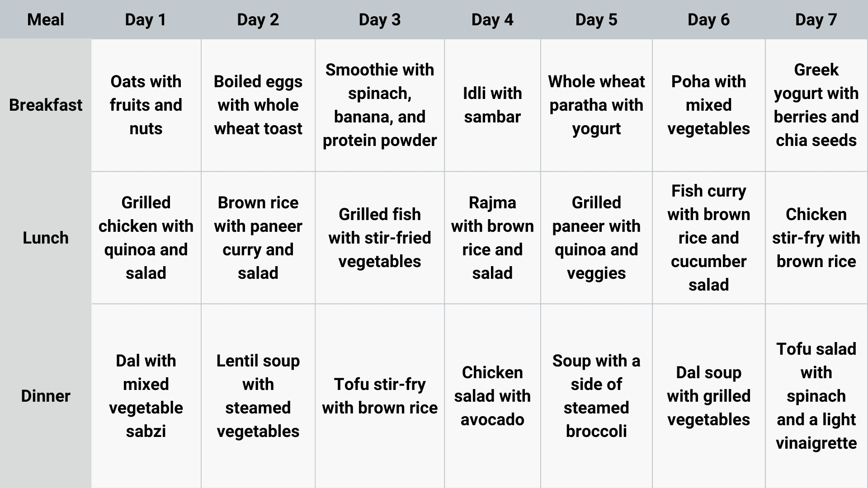Select the Poha with mixed vegetables cell

[x=708, y=105]
